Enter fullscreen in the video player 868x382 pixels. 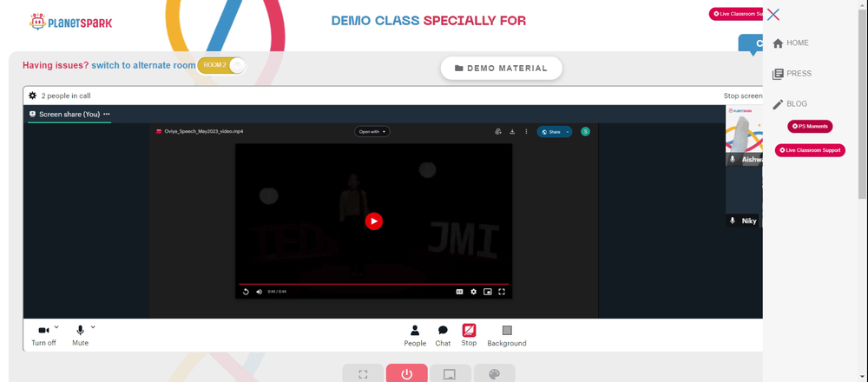point(502,292)
